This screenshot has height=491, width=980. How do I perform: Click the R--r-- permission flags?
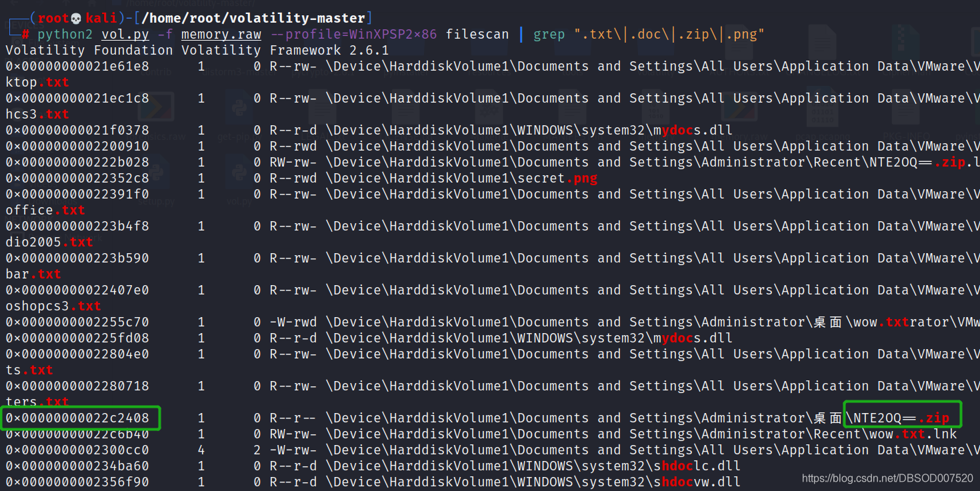click(x=293, y=418)
